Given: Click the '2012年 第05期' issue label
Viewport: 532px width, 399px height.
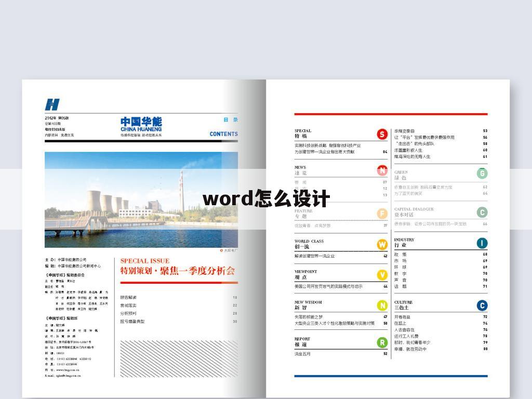Looking at the screenshot, I should [57, 118].
